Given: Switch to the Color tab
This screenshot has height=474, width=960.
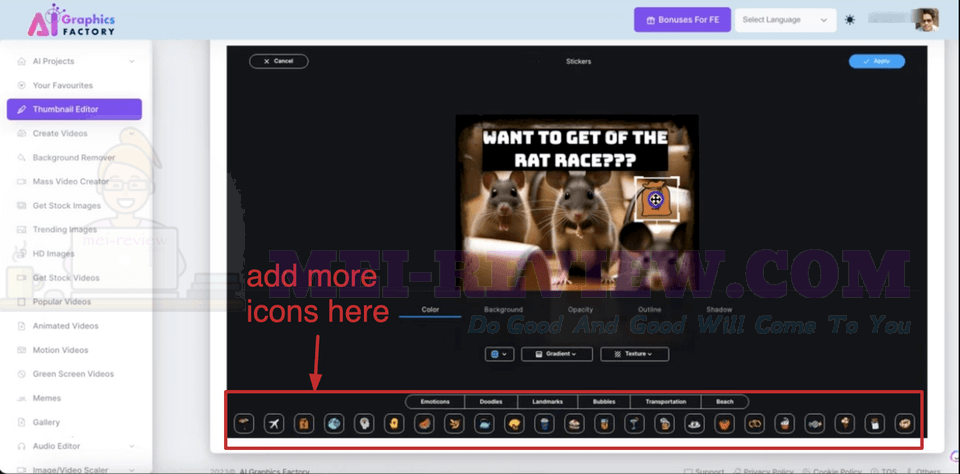Looking at the screenshot, I should point(430,310).
